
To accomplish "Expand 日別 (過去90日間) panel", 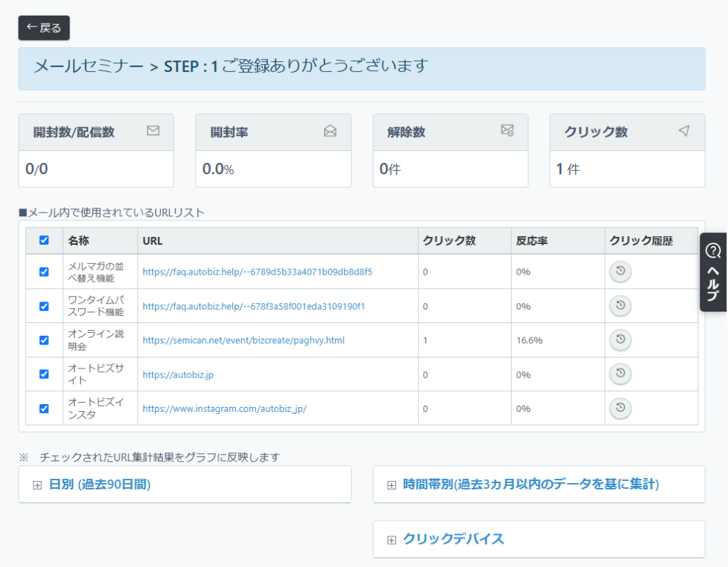I will (x=185, y=484).
